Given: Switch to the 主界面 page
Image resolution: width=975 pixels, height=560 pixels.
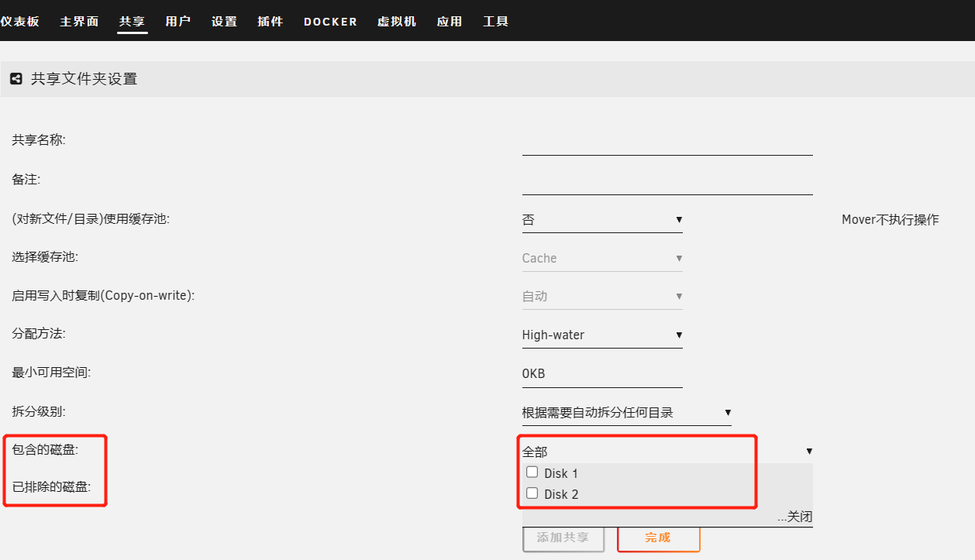Looking at the screenshot, I should pos(79,22).
